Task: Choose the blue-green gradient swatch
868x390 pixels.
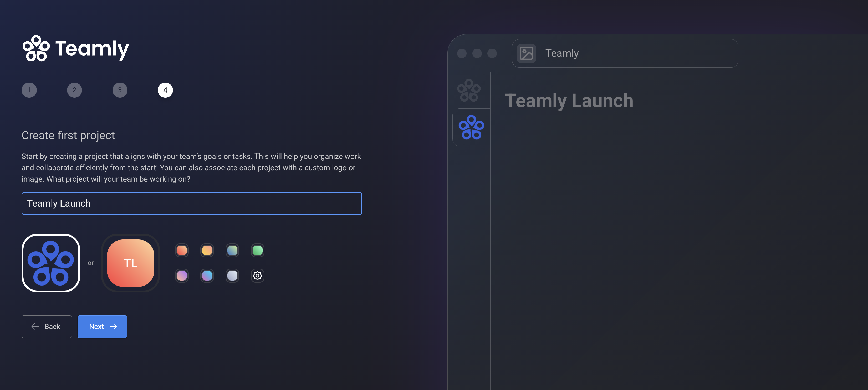Action: click(232, 250)
